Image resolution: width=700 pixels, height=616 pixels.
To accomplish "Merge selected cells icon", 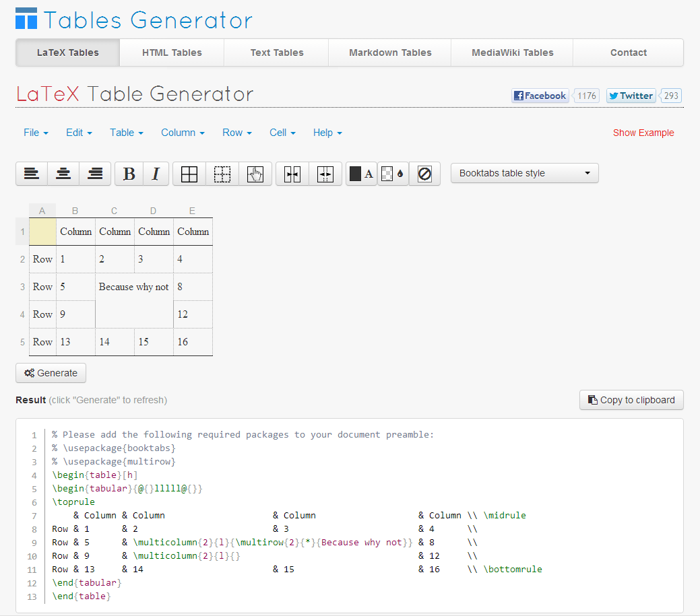I will click(x=292, y=174).
